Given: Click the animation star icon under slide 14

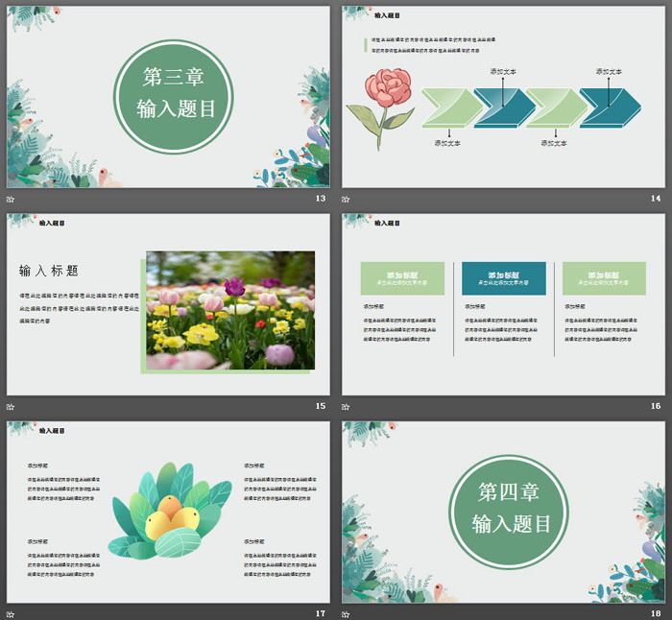Looking at the screenshot, I should pyautogui.click(x=347, y=199).
